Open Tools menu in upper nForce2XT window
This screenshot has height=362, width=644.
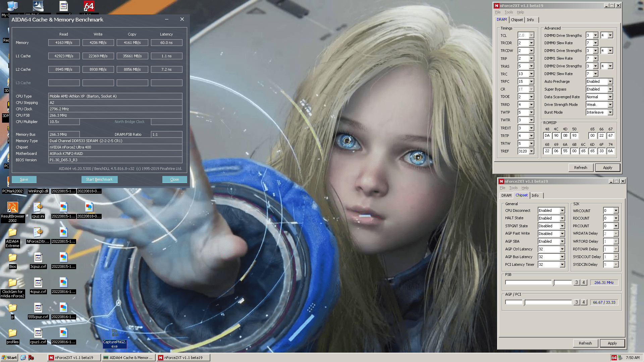(x=508, y=12)
